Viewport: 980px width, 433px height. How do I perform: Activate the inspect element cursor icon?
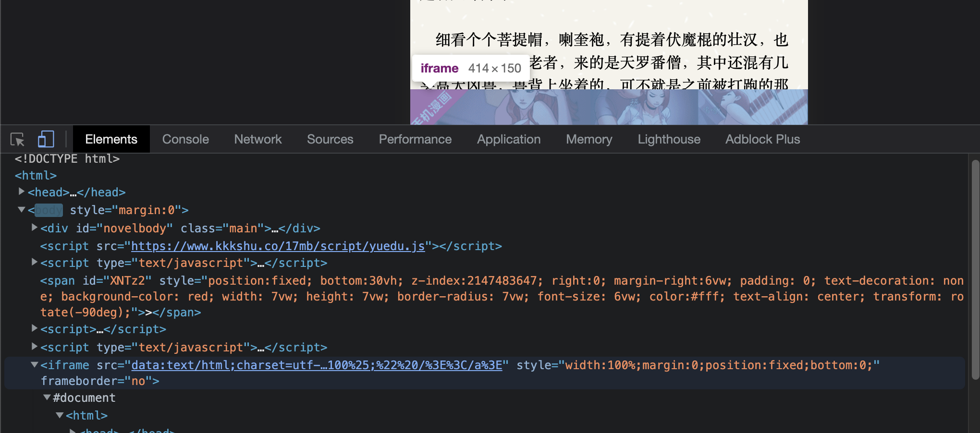pyautogui.click(x=17, y=139)
